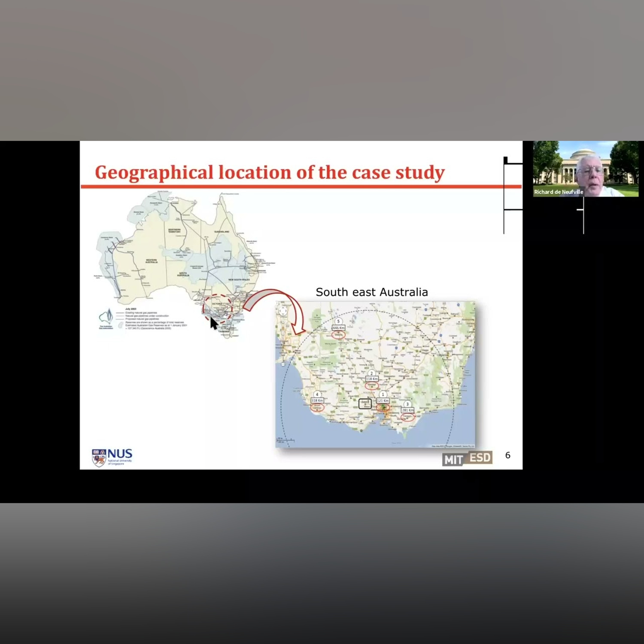Click numbered marker 4 on the map
Image resolution: width=644 pixels, height=644 pixels.
click(317, 394)
